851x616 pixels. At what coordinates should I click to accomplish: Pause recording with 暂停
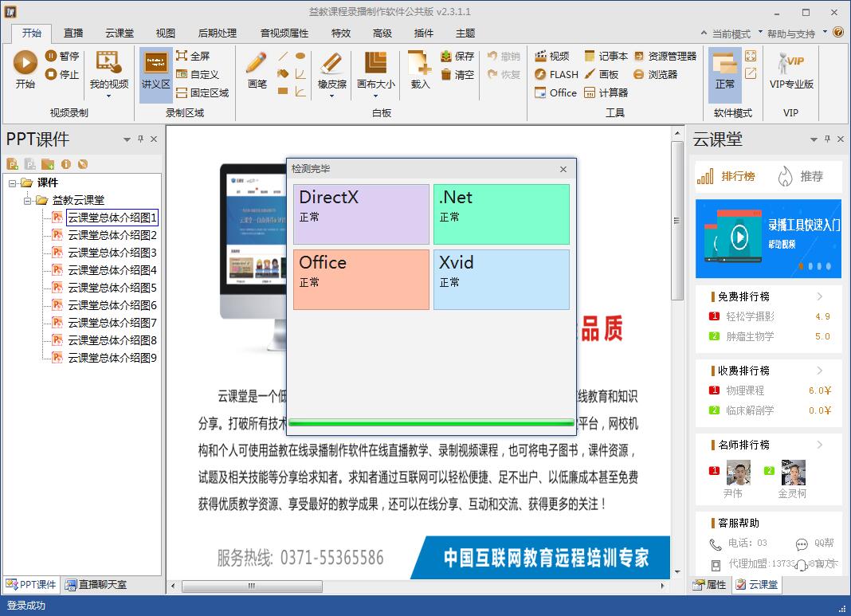[x=62, y=56]
